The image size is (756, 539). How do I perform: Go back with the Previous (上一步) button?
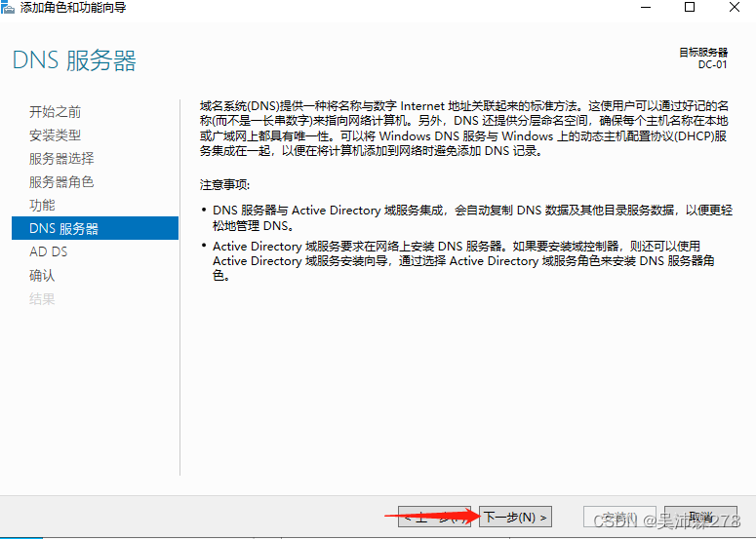[x=434, y=517]
